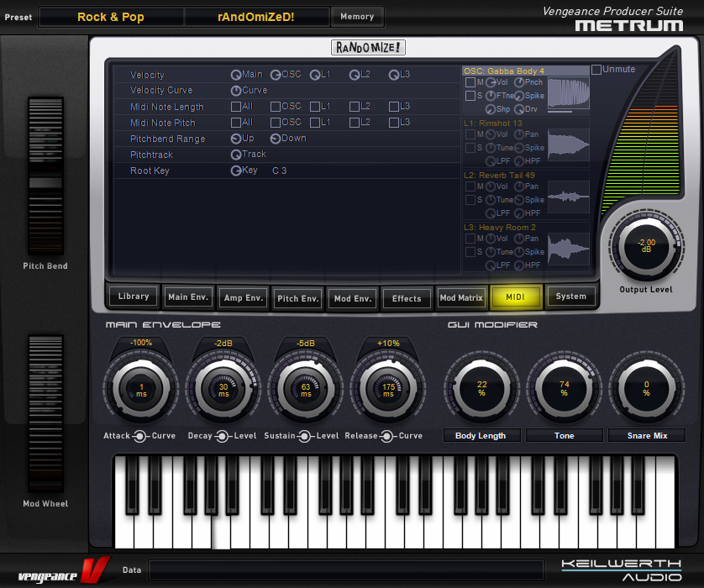Click the Output Level dB knob
This screenshot has width=704, height=588.
pyautogui.click(x=646, y=246)
